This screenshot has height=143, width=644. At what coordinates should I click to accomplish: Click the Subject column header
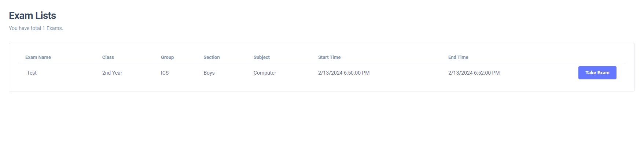(261, 57)
